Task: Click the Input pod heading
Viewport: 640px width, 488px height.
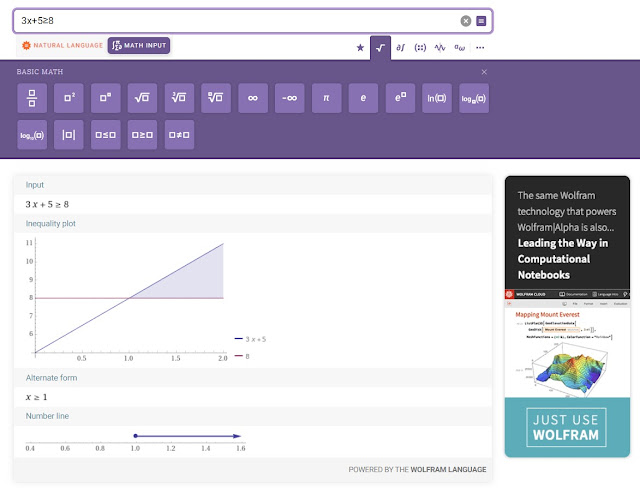Action: click(x=35, y=185)
